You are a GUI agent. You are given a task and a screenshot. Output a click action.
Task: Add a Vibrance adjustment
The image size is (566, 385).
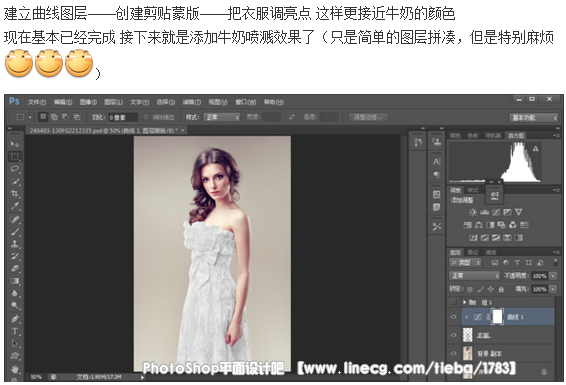pyautogui.click(x=519, y=212)
